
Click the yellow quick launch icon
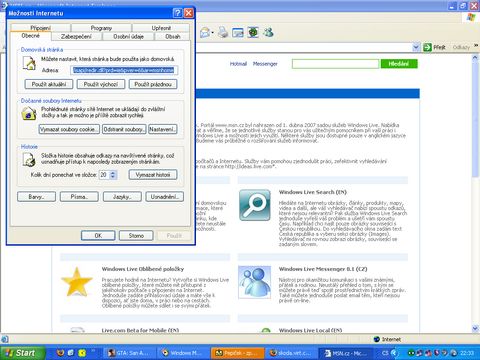(82, 353)
